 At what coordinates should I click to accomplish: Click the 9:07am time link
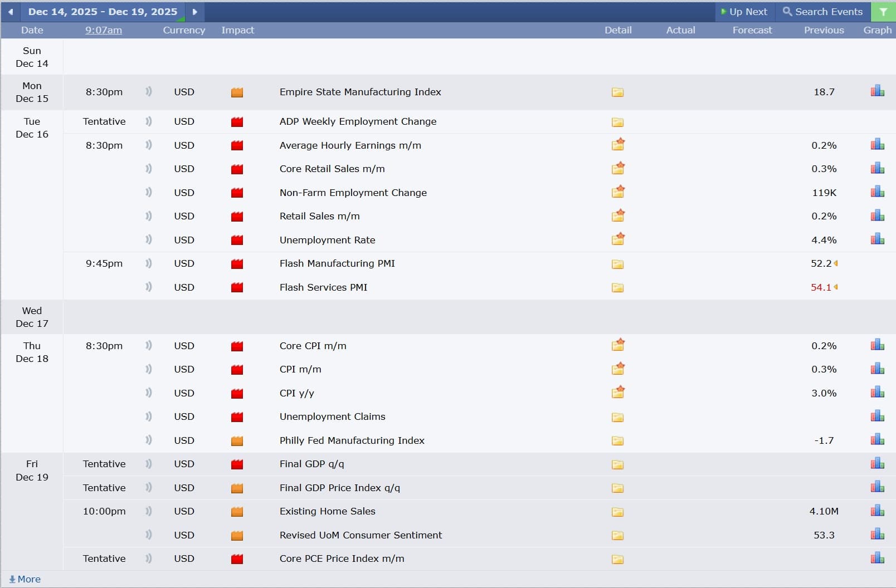[x=103, y=30]
